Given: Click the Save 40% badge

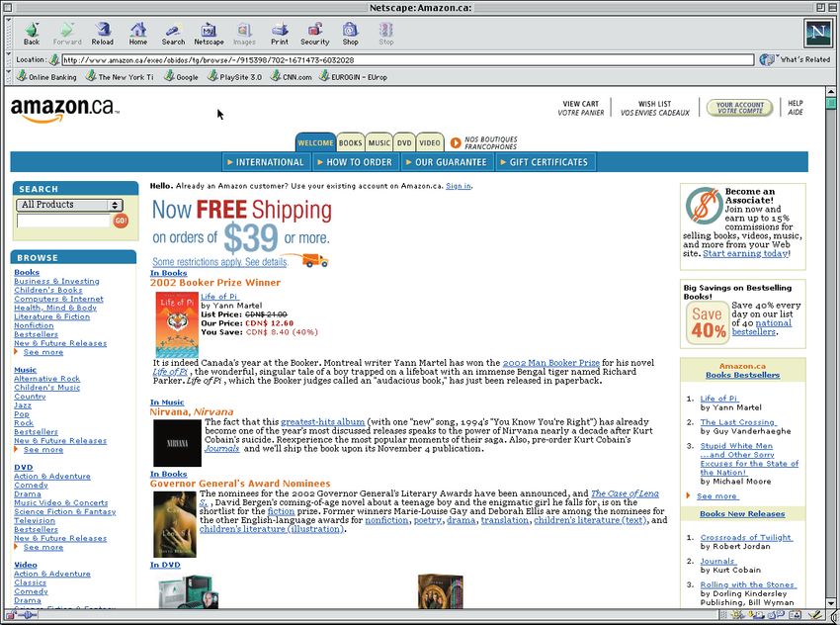Looking at the screenshot, I should 709,322.
